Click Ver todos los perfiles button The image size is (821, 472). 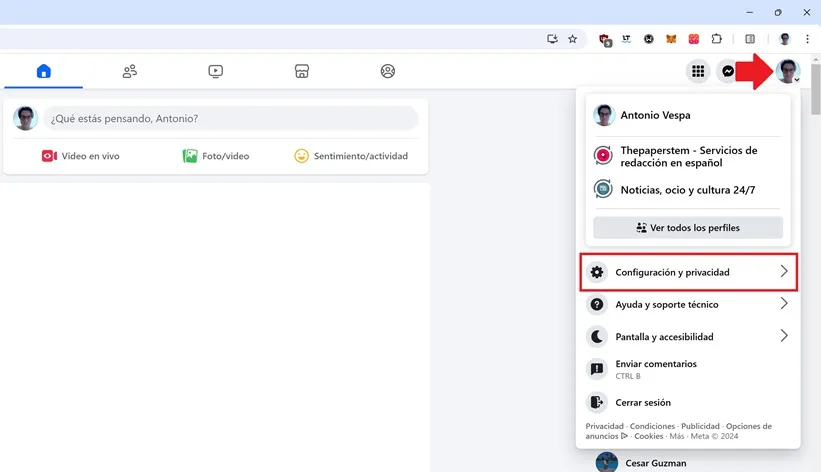688,228
